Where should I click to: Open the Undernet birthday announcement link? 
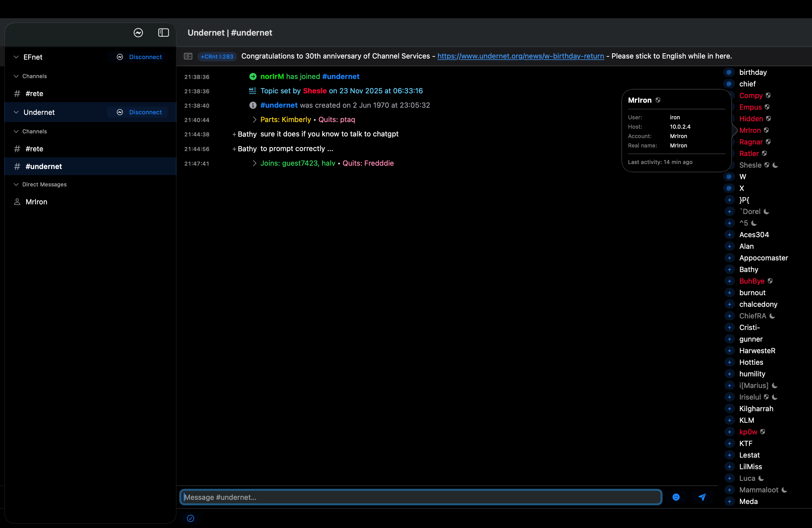tap(521, 56)
